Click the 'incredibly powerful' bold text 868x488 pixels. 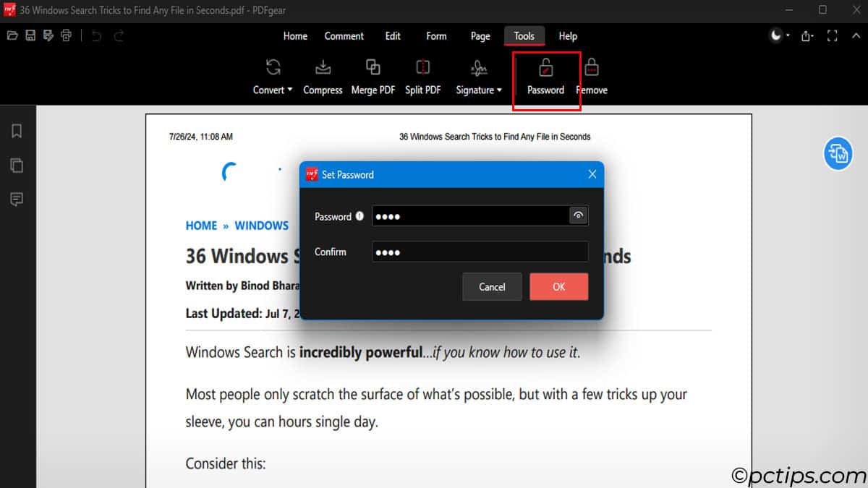[x=360, y=353]
